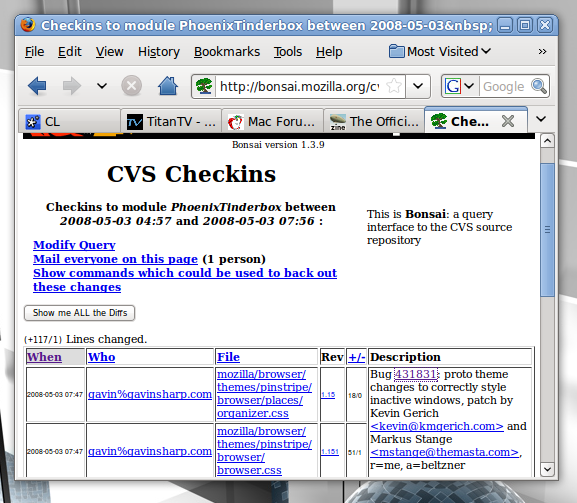Screen dimensions: 577x503
Task: Switch to the CL tab
Action: coord(69,121)
